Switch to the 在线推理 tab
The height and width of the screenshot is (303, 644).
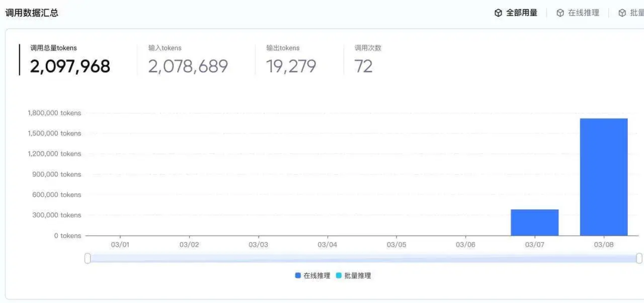click(578, 13)
